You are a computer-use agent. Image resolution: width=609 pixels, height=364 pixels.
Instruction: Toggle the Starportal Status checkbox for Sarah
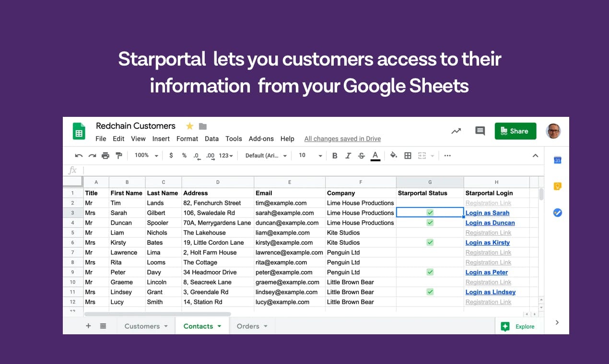(429, 212)
